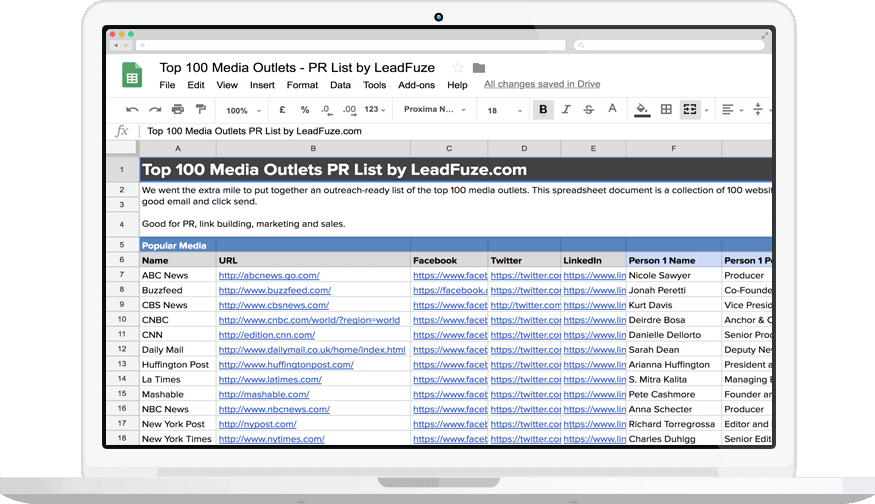Redo the last action
The width and height of the screenshot is (875, 504).
tap(155, 109)
